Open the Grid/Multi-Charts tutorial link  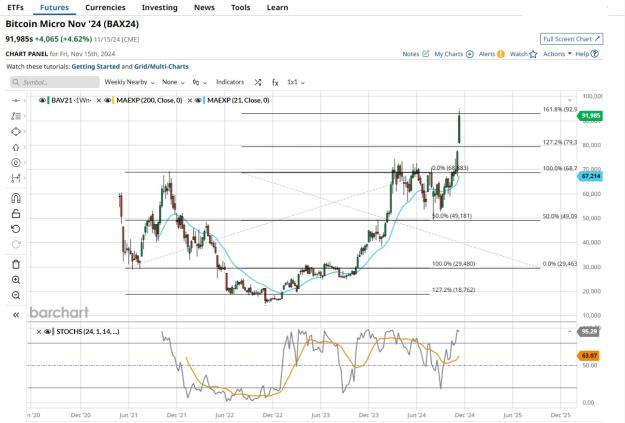click(x=161, y=67)
